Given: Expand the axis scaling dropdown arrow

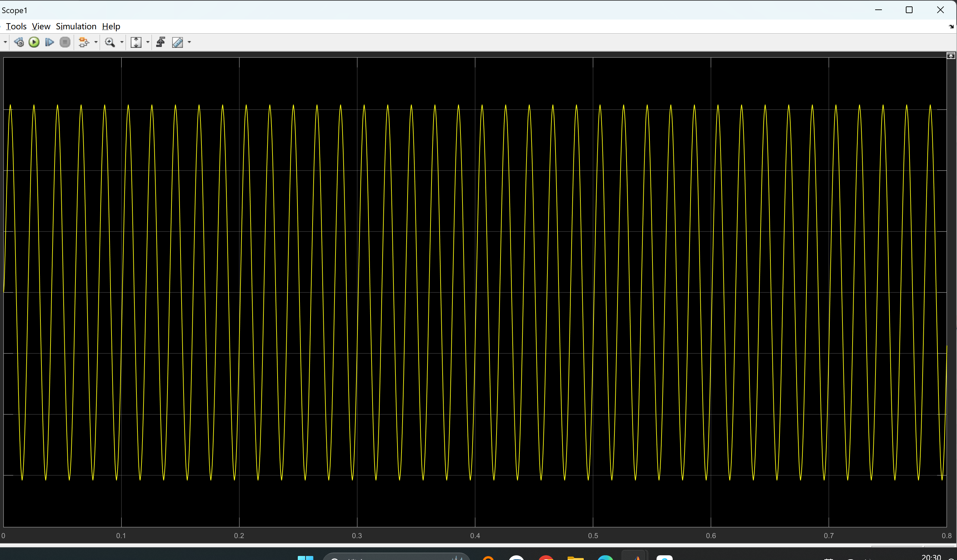Looking at the screenshot, I should [x=148, y=42].
